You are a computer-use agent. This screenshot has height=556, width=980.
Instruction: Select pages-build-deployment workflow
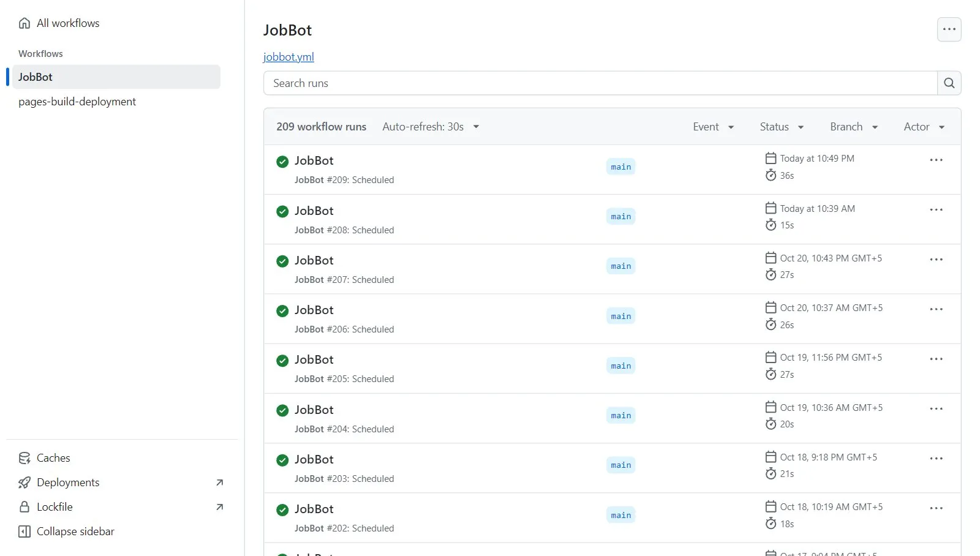point(77,102)
